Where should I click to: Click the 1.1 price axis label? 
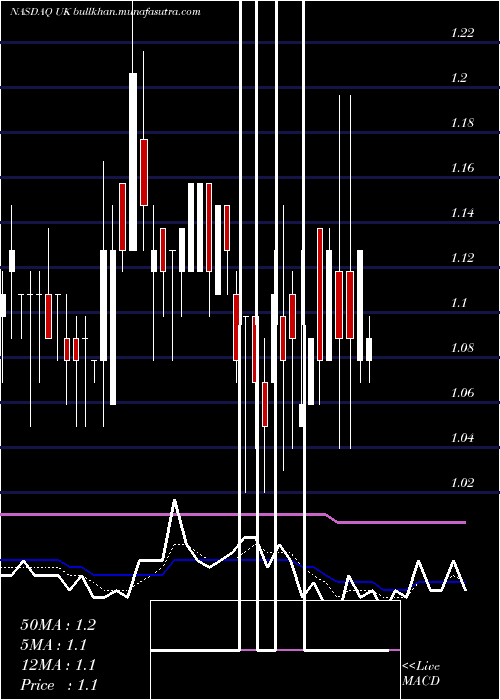[x=459, y=303]
